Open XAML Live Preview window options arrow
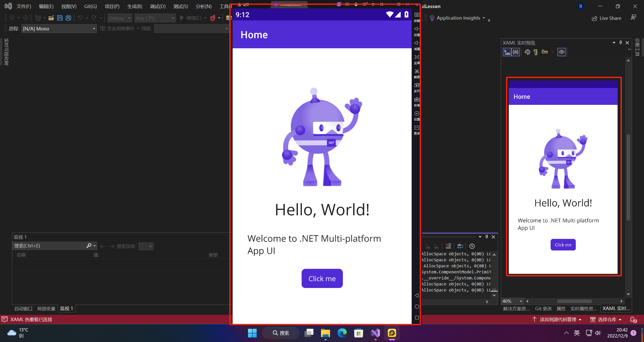The image size is (644, 342). (614, 43)
